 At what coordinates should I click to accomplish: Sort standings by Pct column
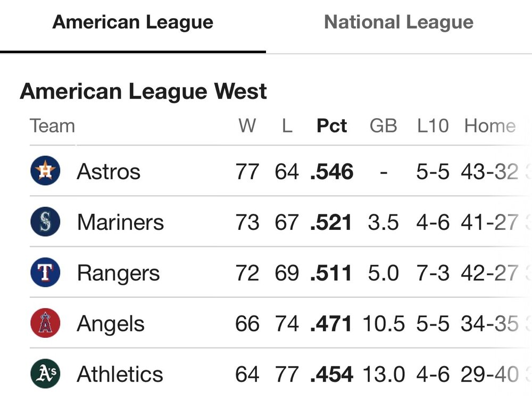point(331,126)
